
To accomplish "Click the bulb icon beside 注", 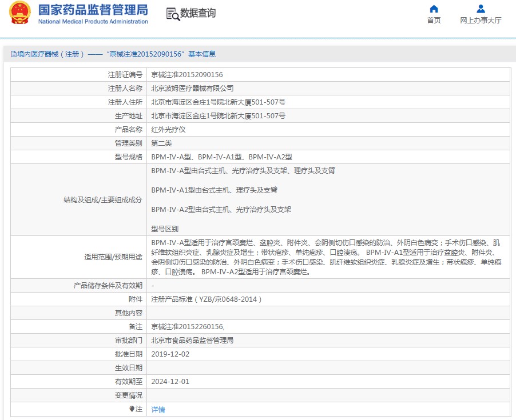I will pos(132,409).
